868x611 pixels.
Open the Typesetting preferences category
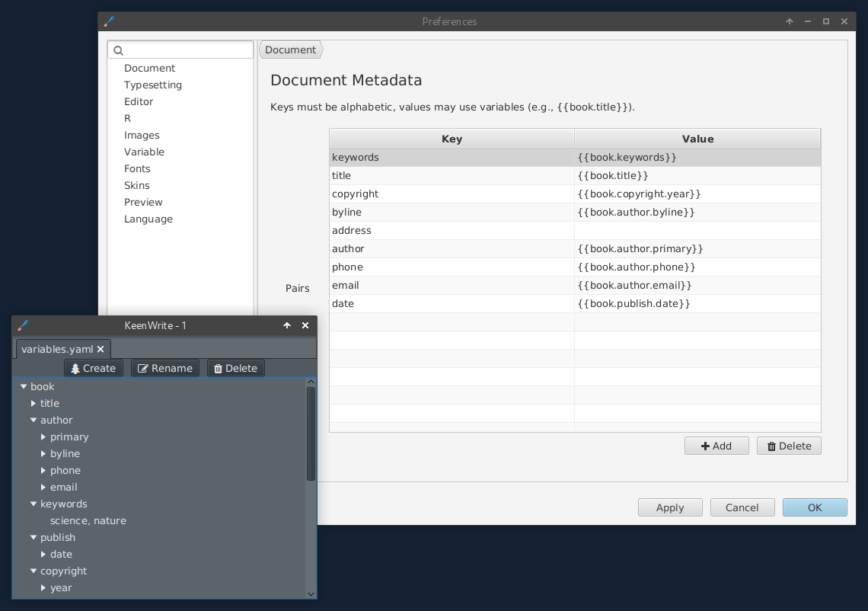tap(153, 85)
